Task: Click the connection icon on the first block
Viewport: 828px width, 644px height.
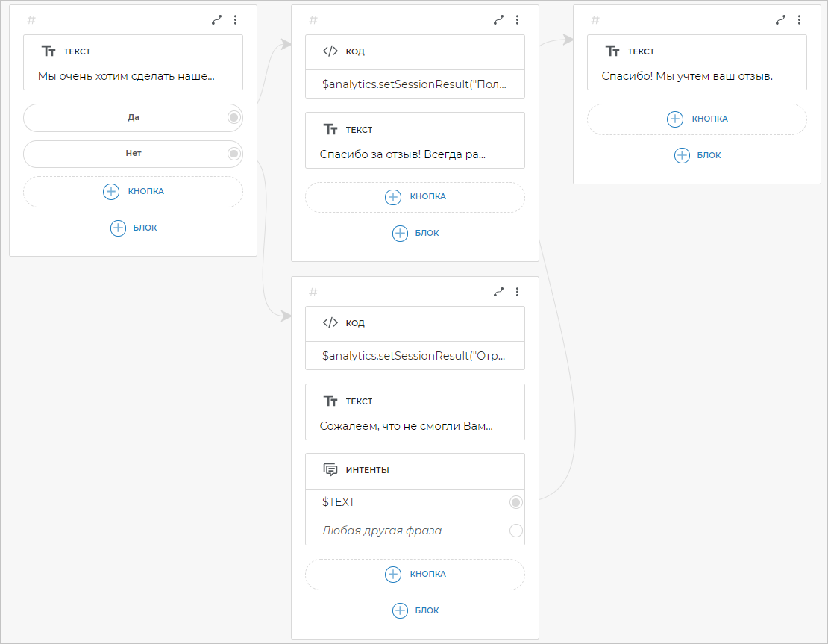Action: pos(216,20)
